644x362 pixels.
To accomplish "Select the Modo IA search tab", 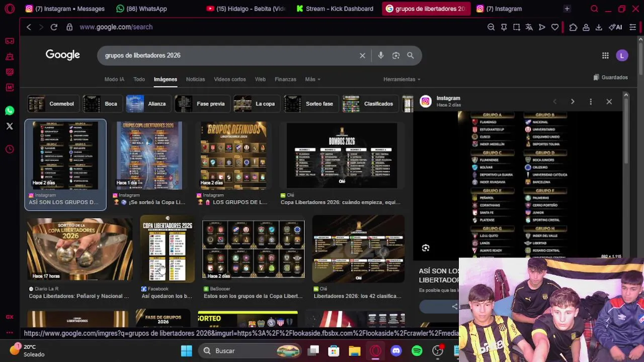I will (114, 79).
